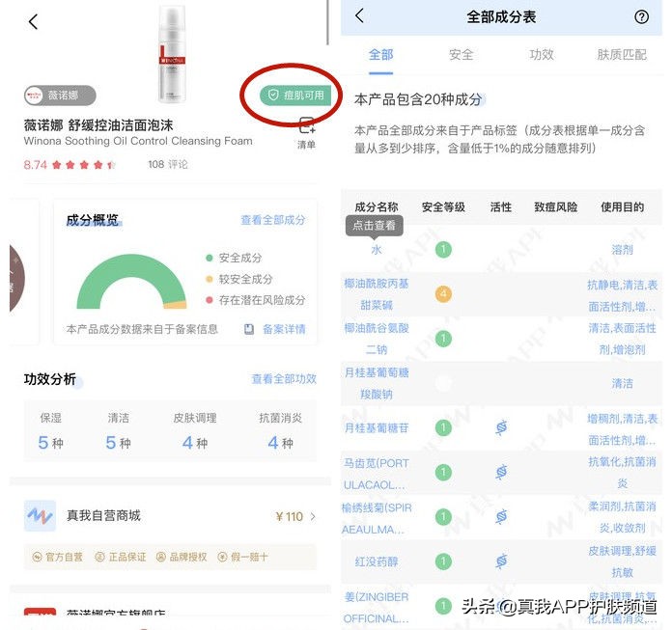672x630 pixels.
Task: Switch to the 肤质匹配 tab
Action: click(622, 55)
